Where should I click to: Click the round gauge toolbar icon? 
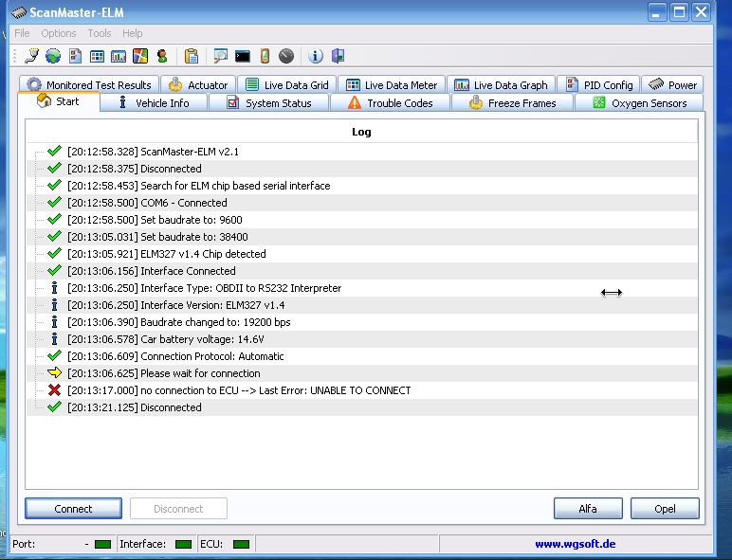coord(286,56)
